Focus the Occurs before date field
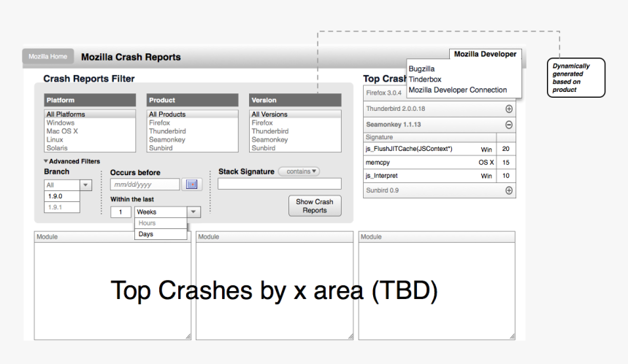 (x=145, y=185)
